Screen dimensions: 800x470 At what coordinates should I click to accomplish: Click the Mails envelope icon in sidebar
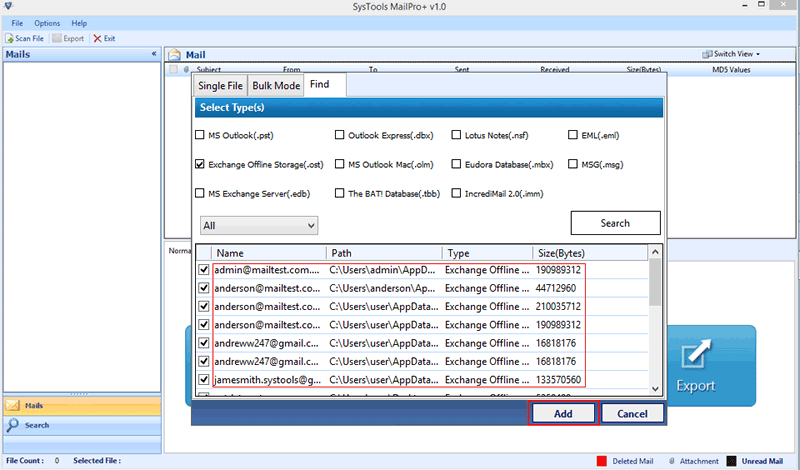(x=12, y=405)
